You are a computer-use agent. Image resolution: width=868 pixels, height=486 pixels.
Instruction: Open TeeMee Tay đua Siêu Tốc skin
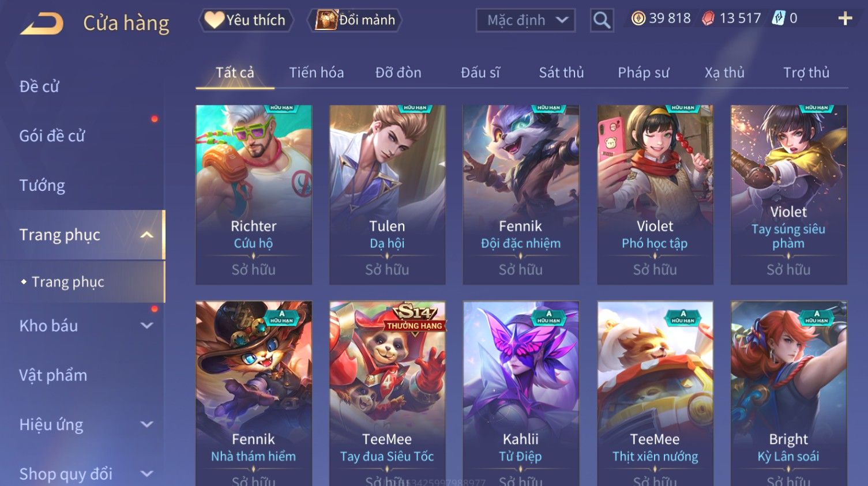click(x=387, y=393)
